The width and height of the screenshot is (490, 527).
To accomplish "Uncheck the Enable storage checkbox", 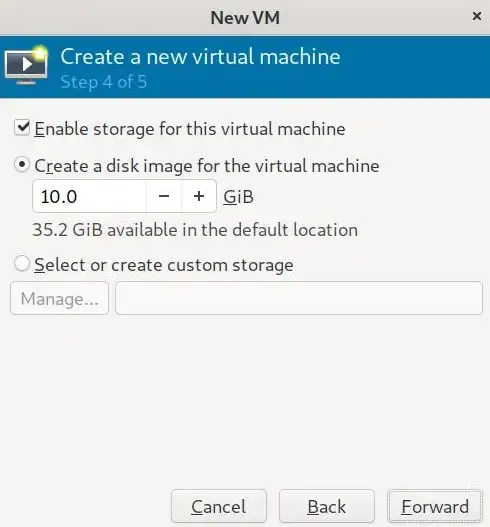I will point(22,128).
